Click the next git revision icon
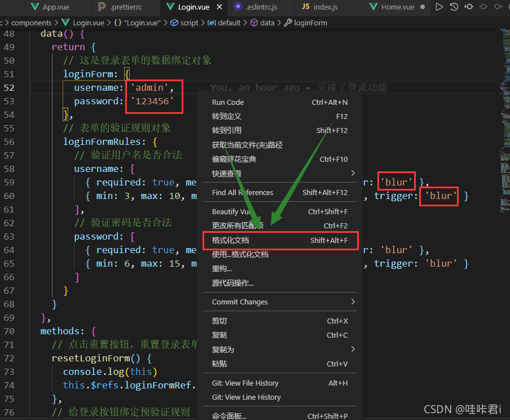Image resolution: width=510 pixels, height=420 pixels. point(498,7)
